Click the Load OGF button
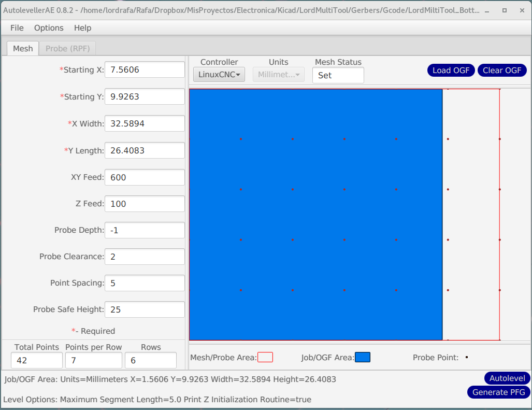Image resolution: width=532 pixels, height=410 pixels. pyautogui.click(x=451, y=70)
